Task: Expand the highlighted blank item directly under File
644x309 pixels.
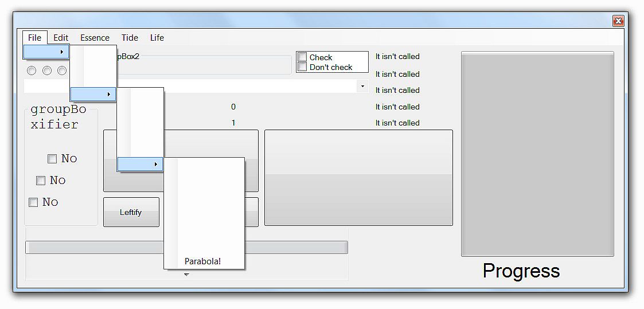Action: [46, 52]
